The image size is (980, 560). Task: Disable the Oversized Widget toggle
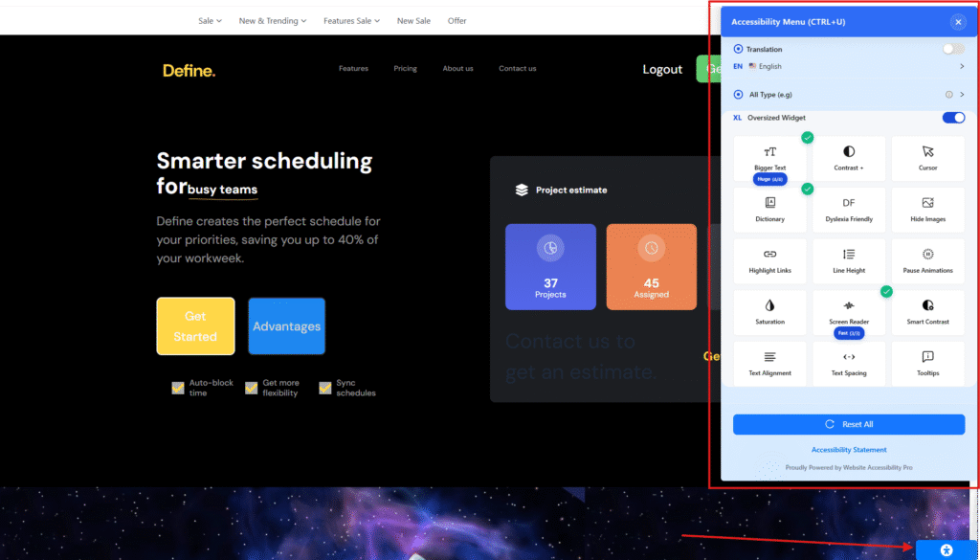953,118
